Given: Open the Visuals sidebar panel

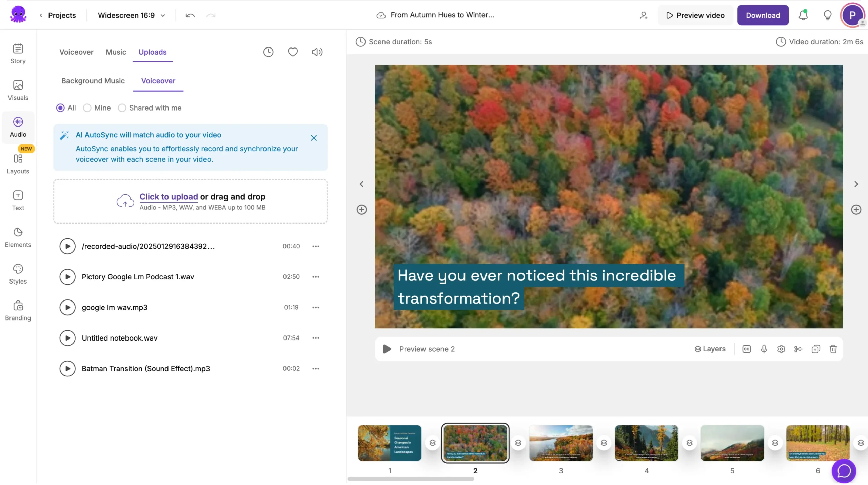Looking at the screenshot, I should (x=18, y=90).
